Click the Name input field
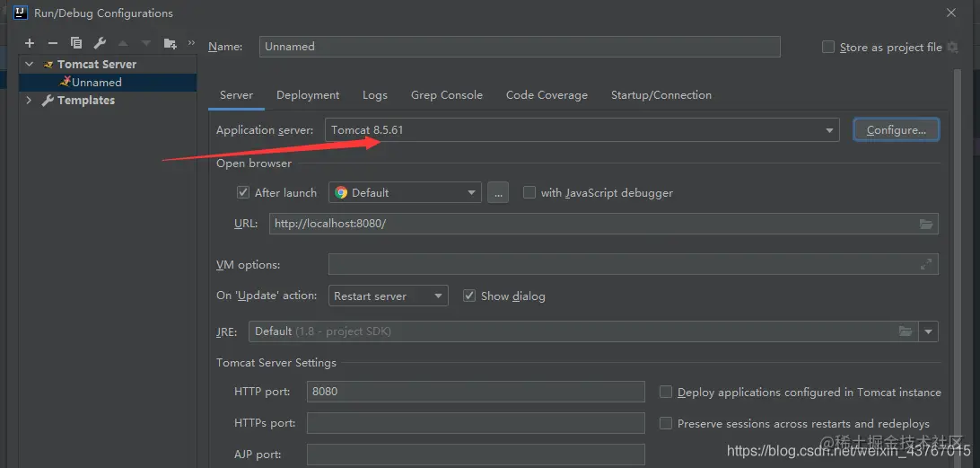Viewport: 980px width, 468px height. click(520, 47)
